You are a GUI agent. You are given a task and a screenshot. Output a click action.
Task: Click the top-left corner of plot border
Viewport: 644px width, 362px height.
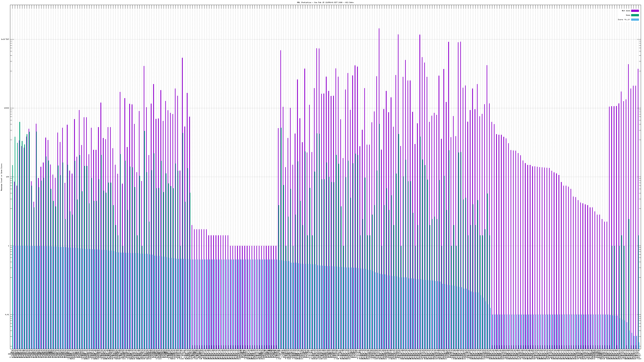10,5
